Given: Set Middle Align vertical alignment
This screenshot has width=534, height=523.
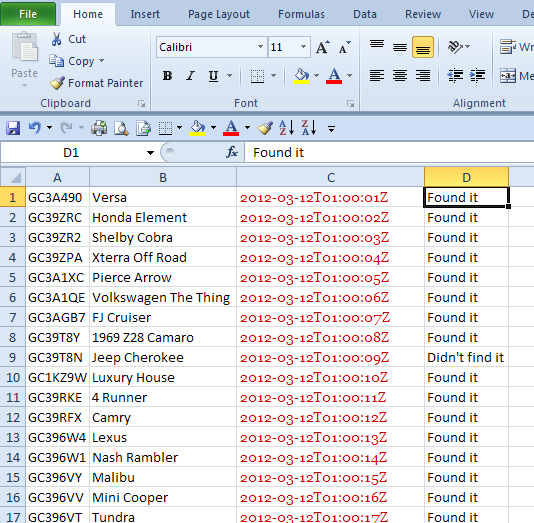Looking at the screenshot, I should tap(399, 47).
